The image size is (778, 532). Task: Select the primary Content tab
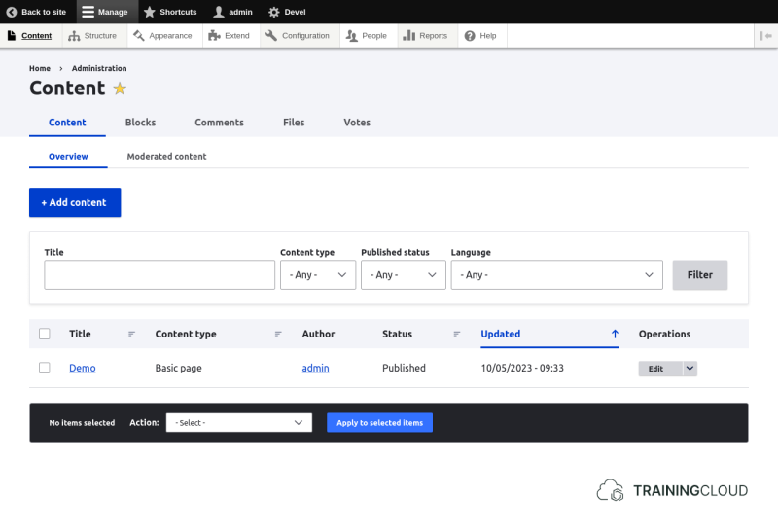(x=67, y=123)
